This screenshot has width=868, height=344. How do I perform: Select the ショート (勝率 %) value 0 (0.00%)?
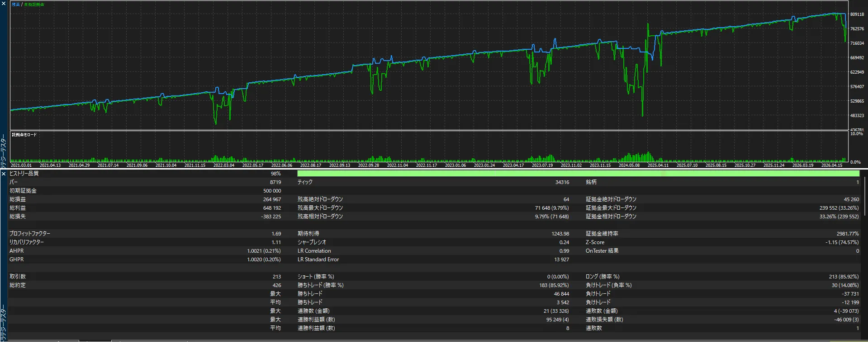pyautogui.click(x=558, y=277)
